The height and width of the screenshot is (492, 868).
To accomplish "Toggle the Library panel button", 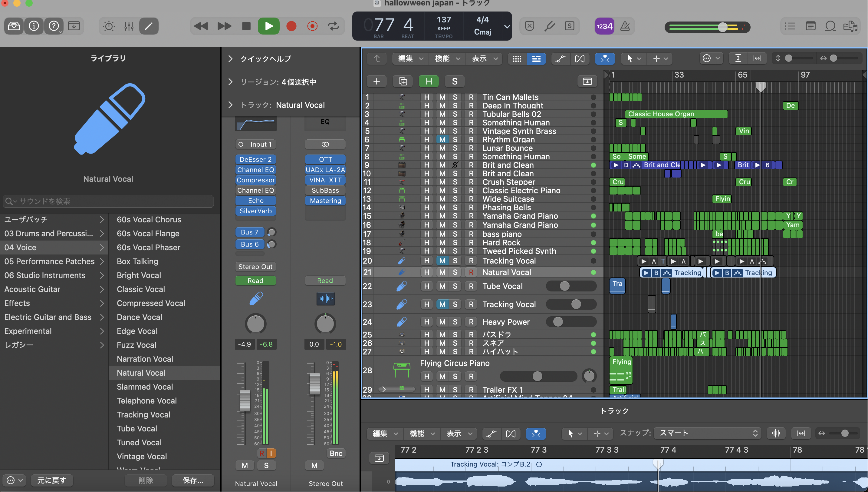I will click(x=14, y=26).
